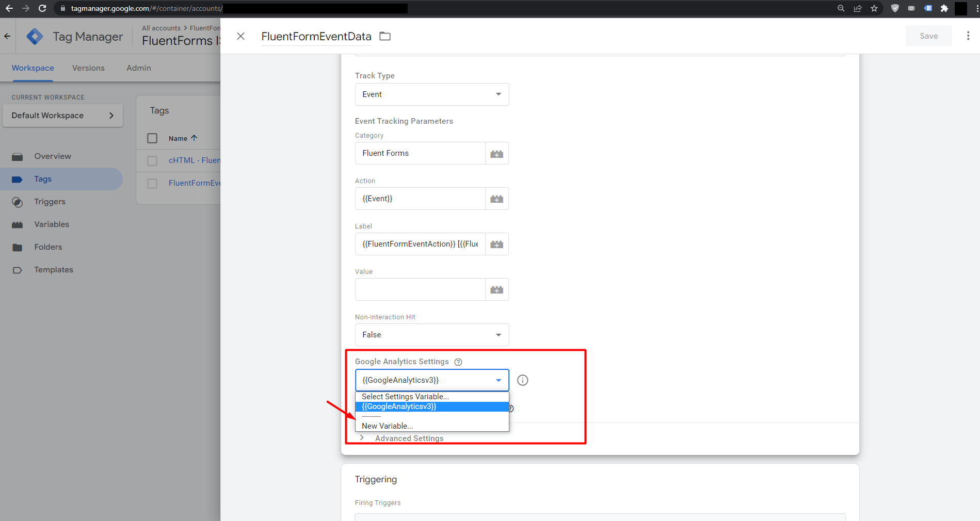Click the folder icon next to tag name
The image size is (980, 521).
pos(385,36)
